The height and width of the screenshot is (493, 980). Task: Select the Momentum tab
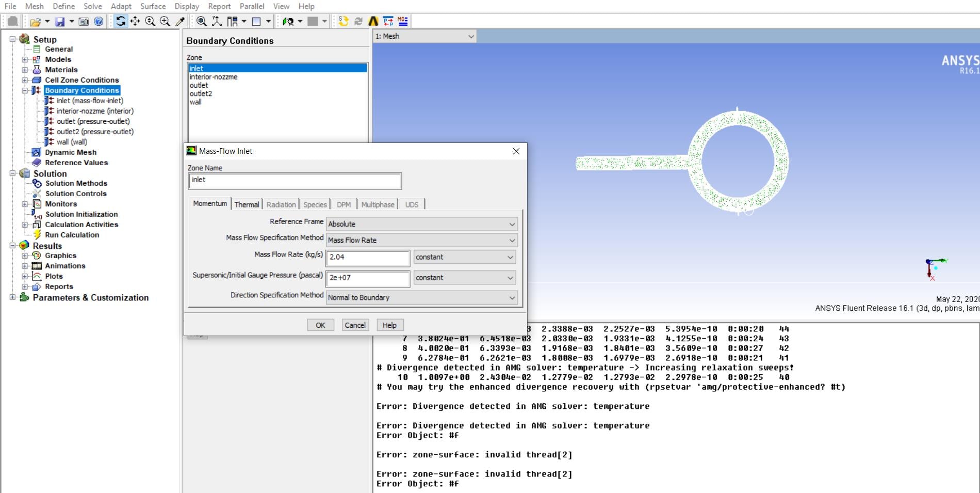(x=210, y=203)
